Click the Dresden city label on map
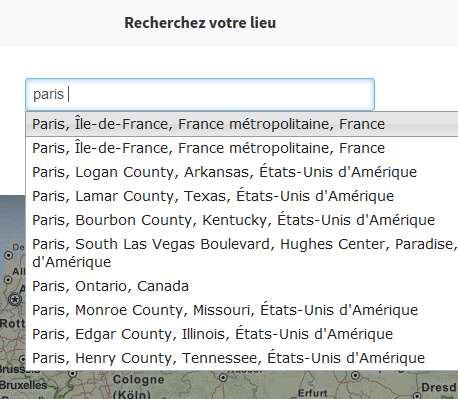 pyautogui.click(x=439, y=387)
